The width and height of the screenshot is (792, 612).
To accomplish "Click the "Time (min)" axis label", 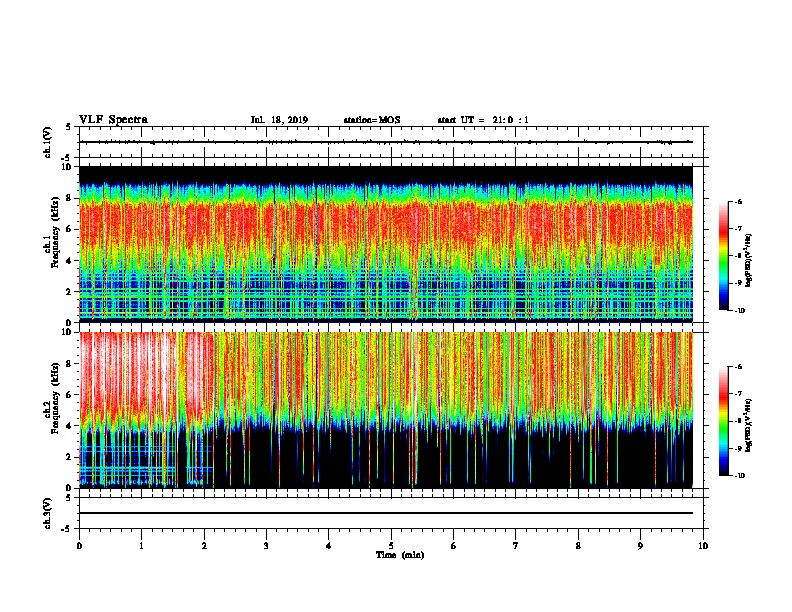I will click(400, 555).
